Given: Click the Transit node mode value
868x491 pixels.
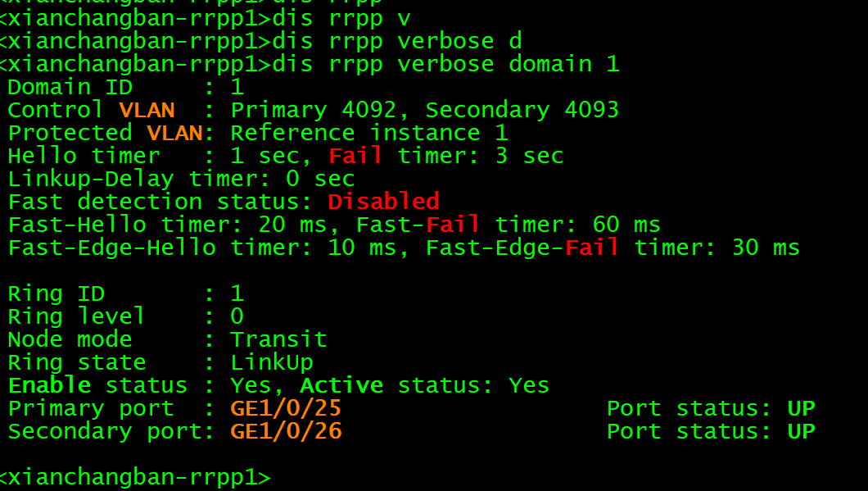Looking at the screenshot, I should pyautogui.click(x=278, y=339).
